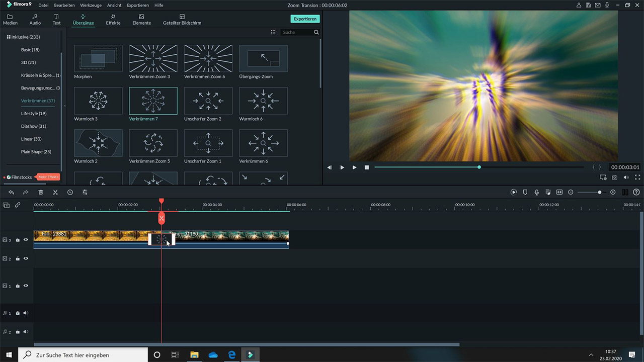Record voiceover using the microphone icon
The width and height of the screenshot is (644, 362).
tap(537, 192)
